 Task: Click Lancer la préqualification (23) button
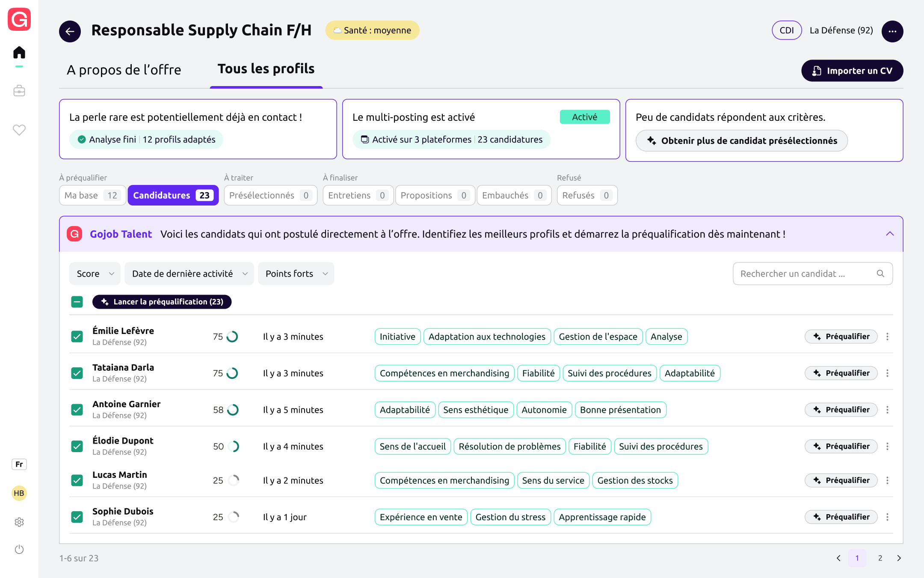coord(162,302)
